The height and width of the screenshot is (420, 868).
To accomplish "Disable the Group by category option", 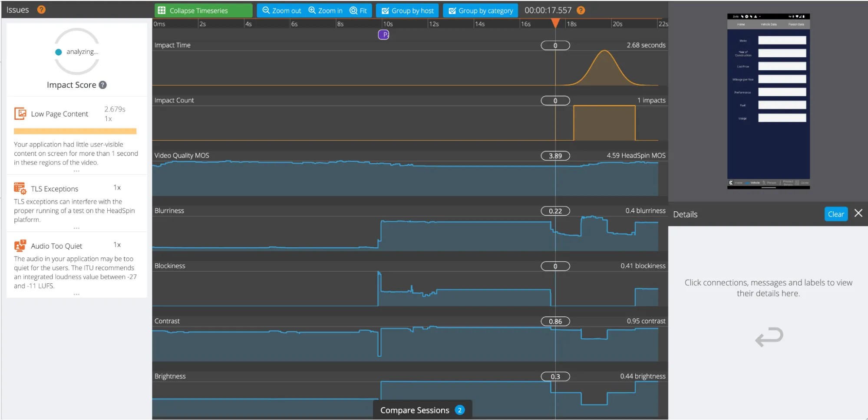I will click(480, 10).
